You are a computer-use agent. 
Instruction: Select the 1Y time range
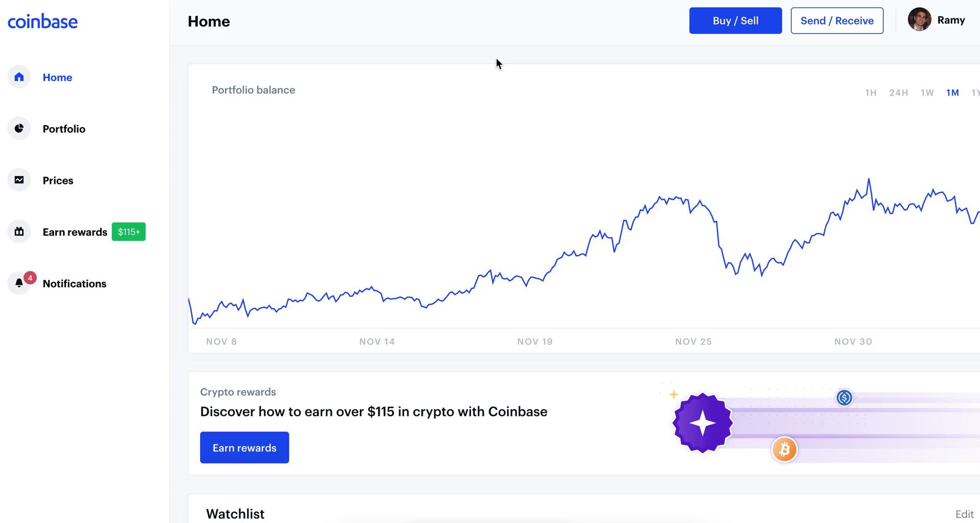click(976, 92)
